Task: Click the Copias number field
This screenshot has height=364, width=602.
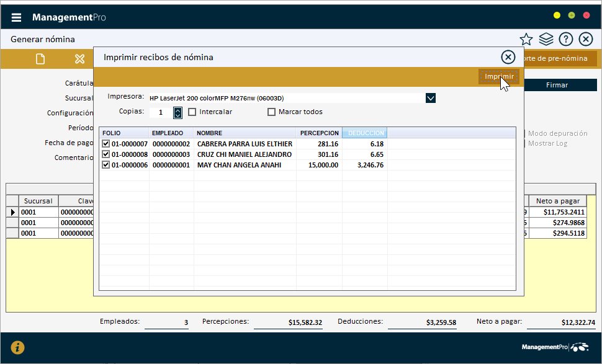Action: pyautogui.click(x=161, y=112)
